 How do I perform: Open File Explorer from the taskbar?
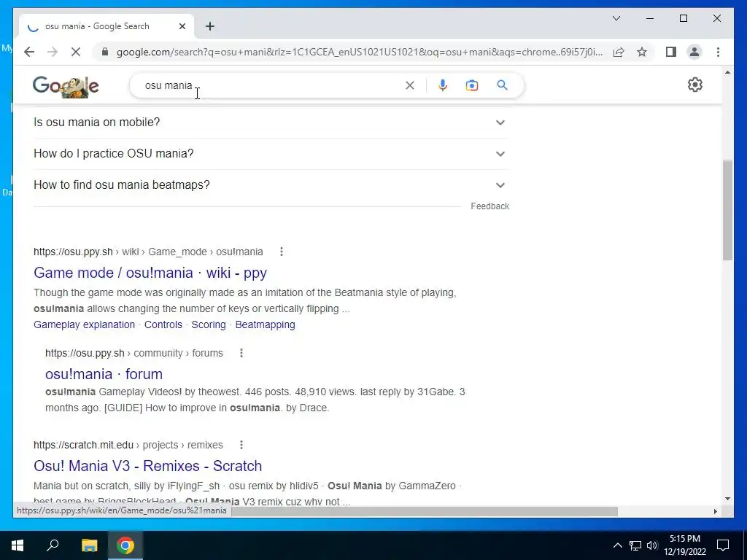pos(89,545)
